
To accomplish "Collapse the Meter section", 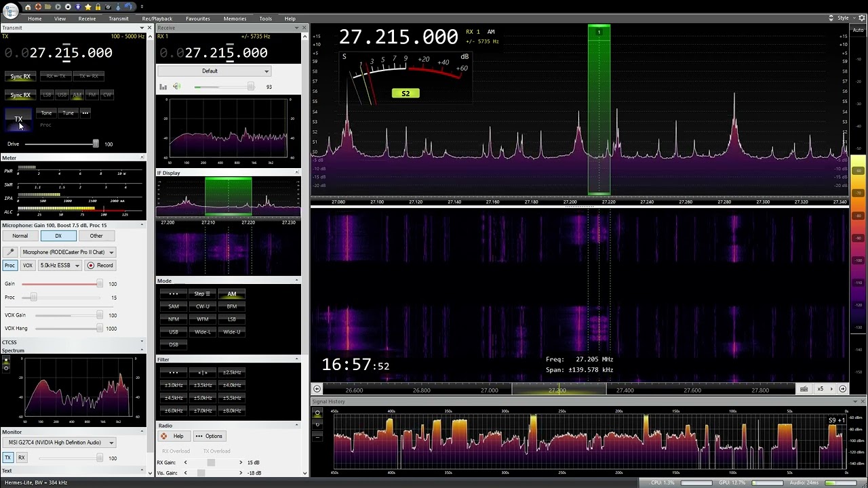I will (142, 158).
